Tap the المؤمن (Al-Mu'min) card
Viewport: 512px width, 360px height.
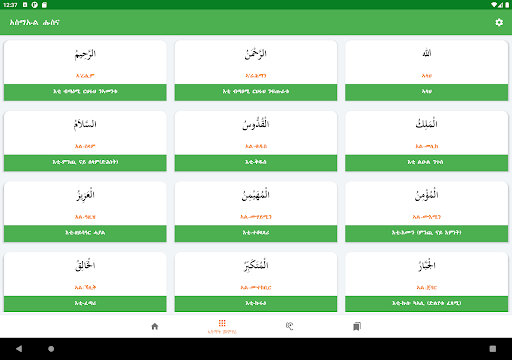click(426, 212)
